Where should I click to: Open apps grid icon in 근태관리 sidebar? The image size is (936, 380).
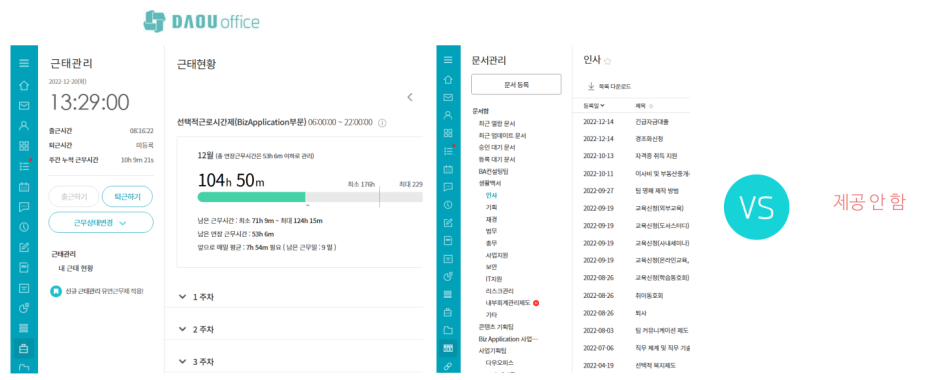pos(24,146)
